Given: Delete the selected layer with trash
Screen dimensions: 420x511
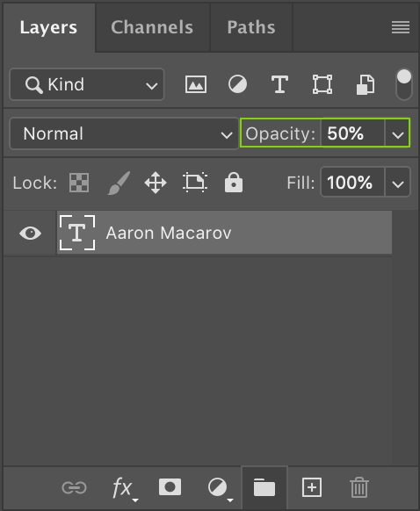Looking at the screenshot, I should click(x=359, y=487).
